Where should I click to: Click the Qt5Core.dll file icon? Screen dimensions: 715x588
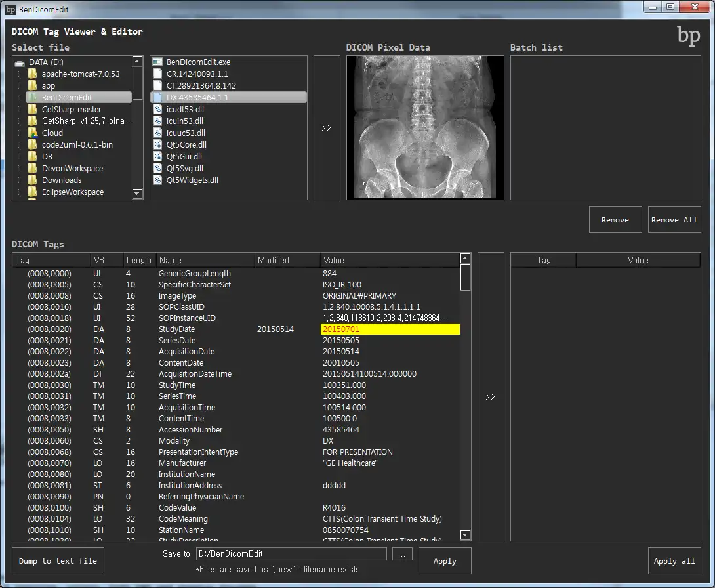coord(157,145)
